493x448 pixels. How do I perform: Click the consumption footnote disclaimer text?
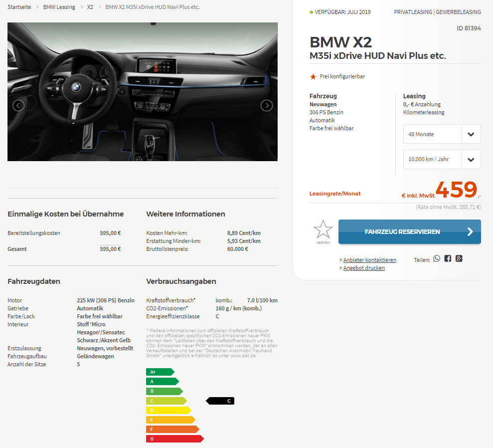pos(211,343)
